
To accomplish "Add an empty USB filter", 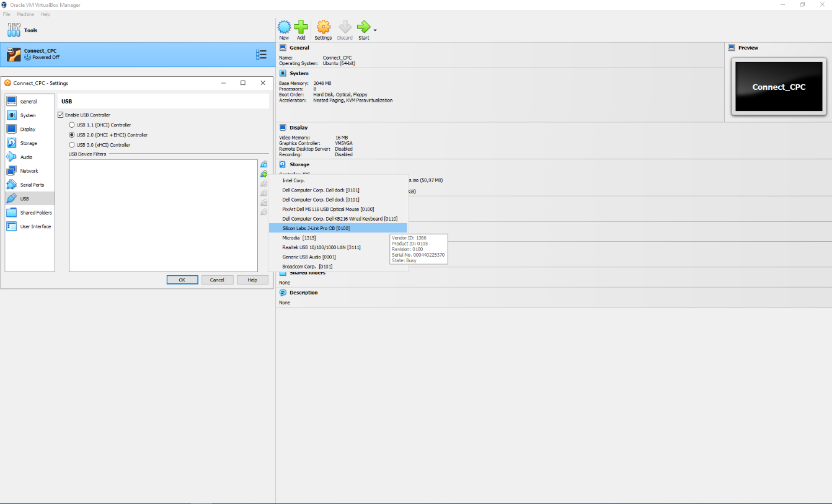I will 263,164.
